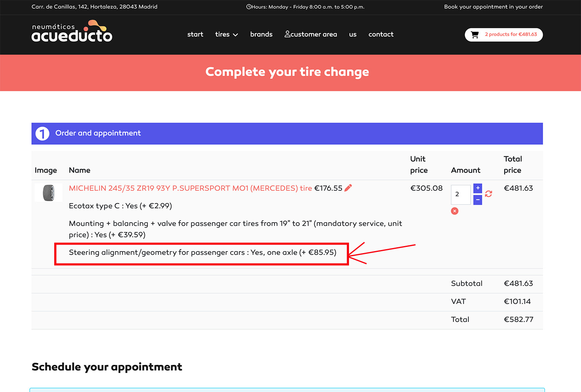Click the clock icon beside opening hours

249,7
